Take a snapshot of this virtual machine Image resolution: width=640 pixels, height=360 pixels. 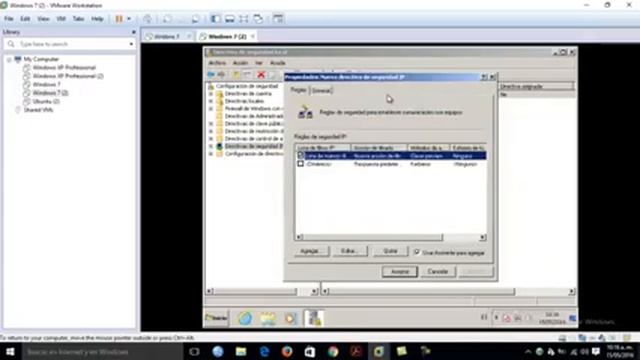167,19
